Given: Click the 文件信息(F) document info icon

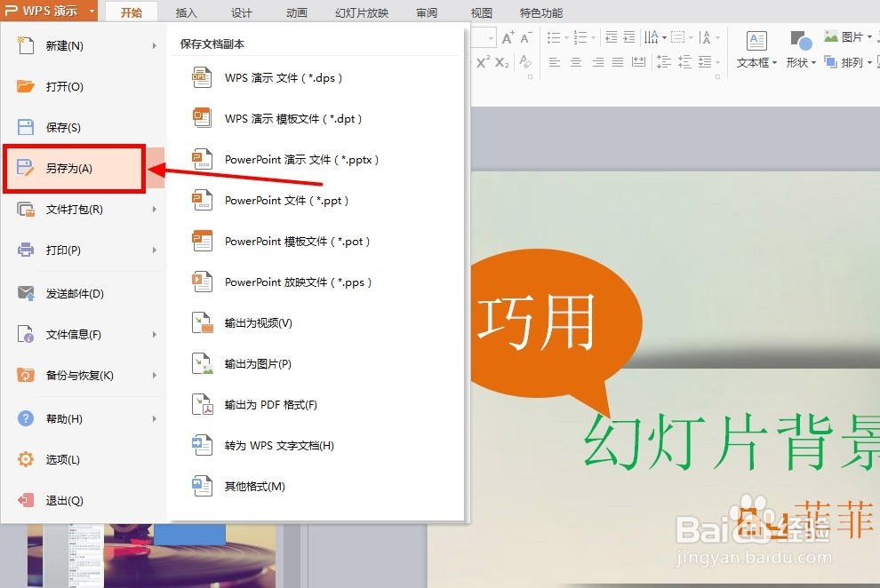Looking at the screenshot, I should [x=25, y=334].
